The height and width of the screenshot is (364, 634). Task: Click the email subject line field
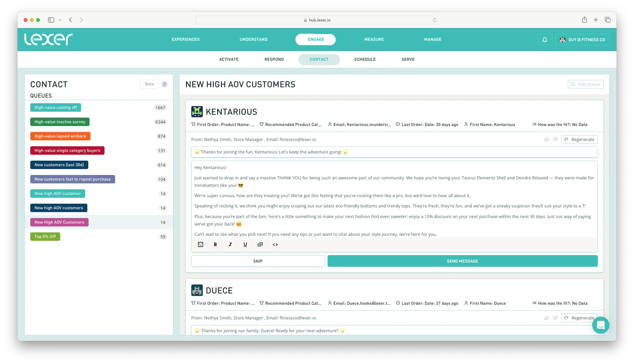point(394,152)
